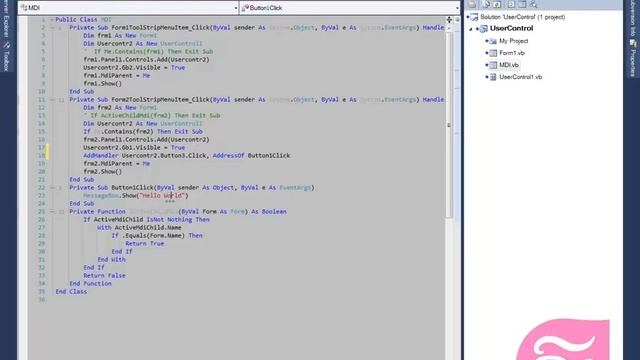Toggle Show All Files in Solution Explorer

tap(486, 4)
